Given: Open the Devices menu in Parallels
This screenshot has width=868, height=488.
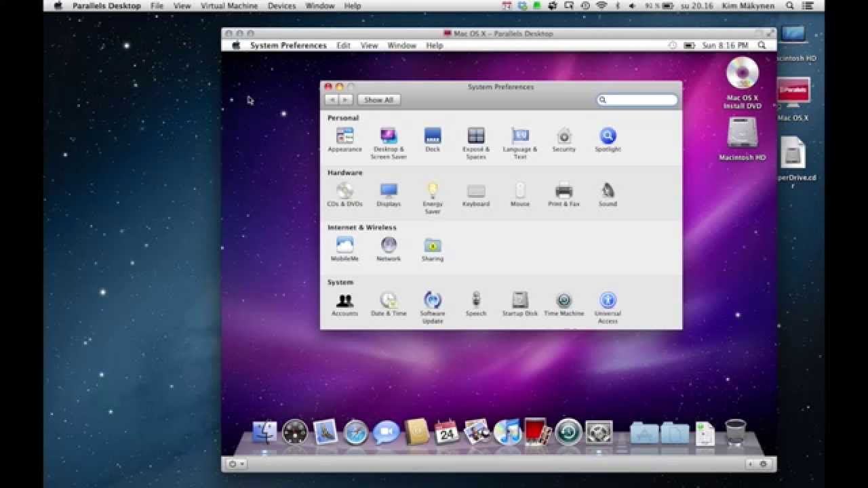Looking at the screenshot, I should click(281, 6).
